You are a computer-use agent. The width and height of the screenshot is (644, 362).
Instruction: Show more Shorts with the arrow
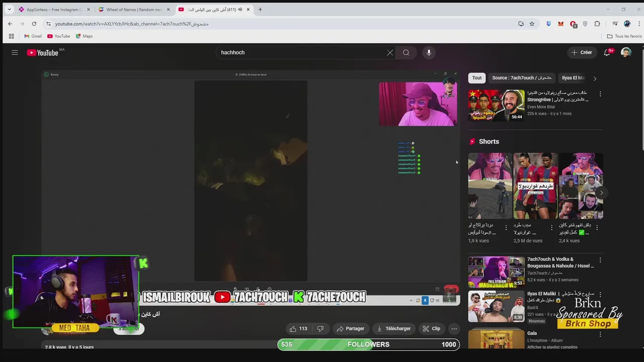(x=601, y=193)
